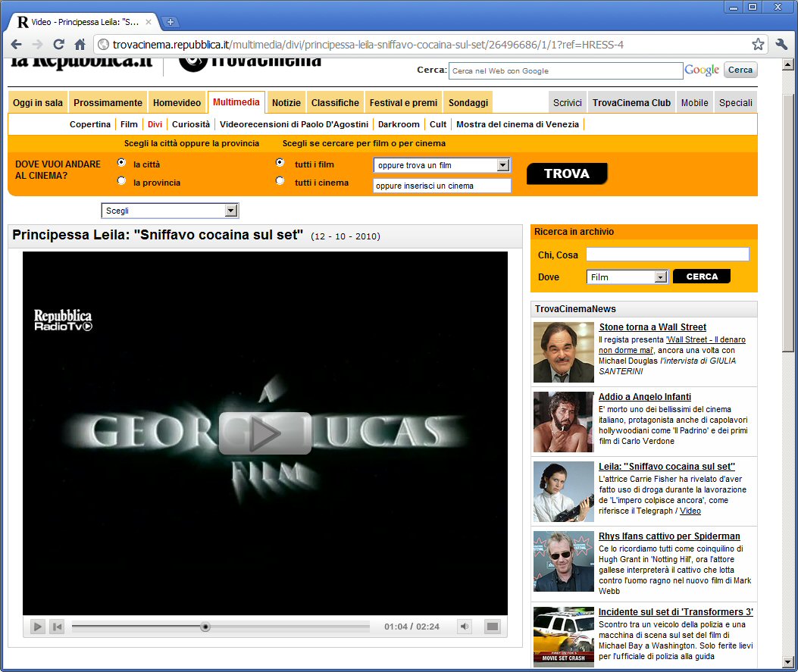Focus the 'Chi, Cosa' archive input field

668,255
